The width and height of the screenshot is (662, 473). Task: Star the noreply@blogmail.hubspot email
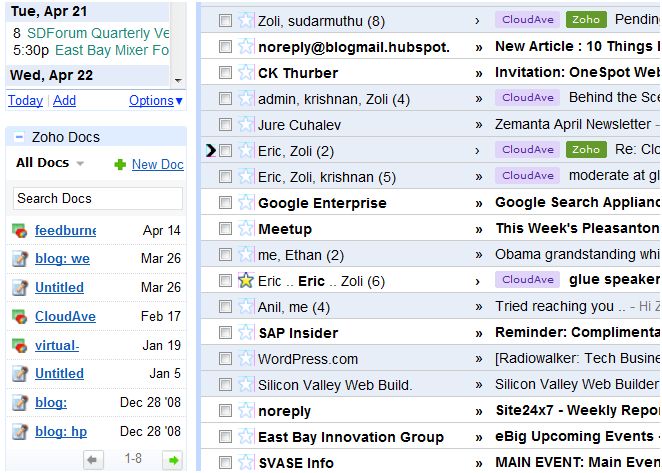click(x=246, y=46)
